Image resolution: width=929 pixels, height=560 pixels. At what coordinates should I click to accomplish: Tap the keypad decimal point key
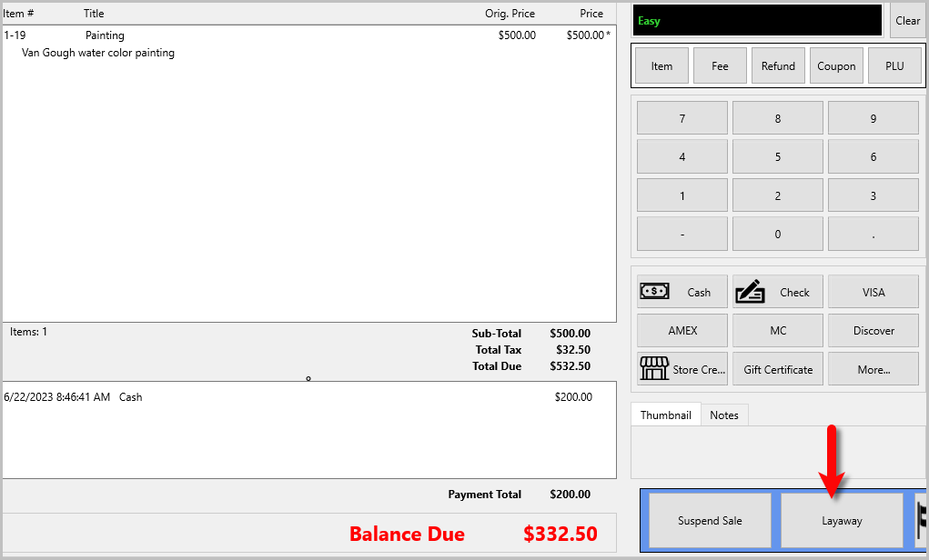click(x=873, y=234)
